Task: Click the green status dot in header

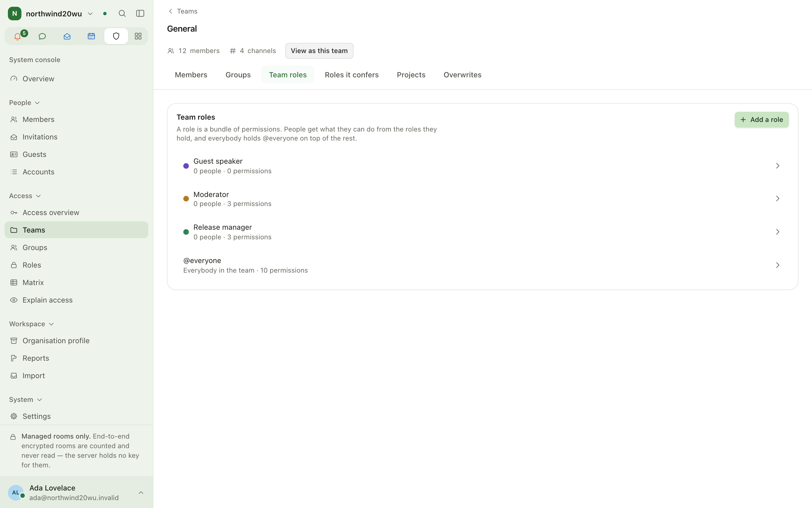Action: [105, 14]
